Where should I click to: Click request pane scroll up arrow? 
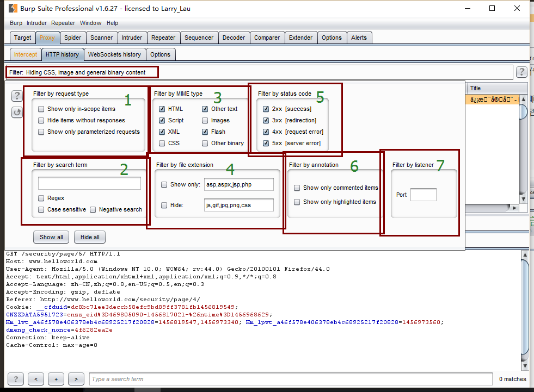tap(525, 254)
